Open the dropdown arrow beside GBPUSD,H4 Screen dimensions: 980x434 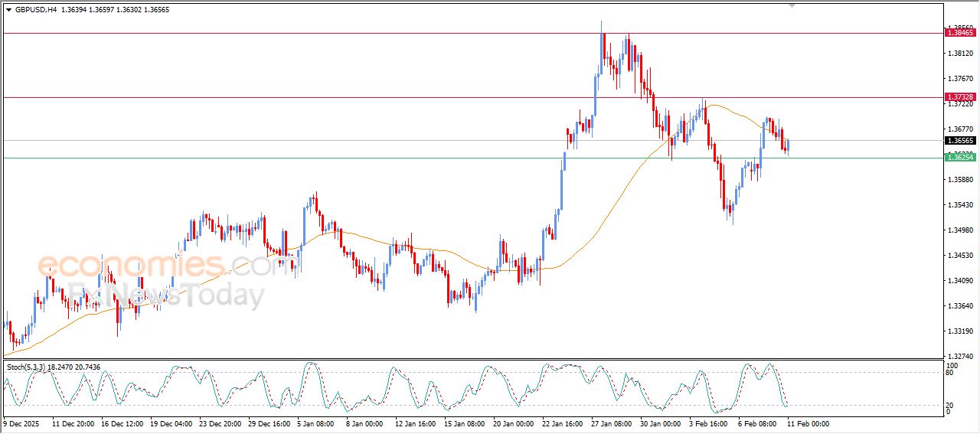(8, 10)
